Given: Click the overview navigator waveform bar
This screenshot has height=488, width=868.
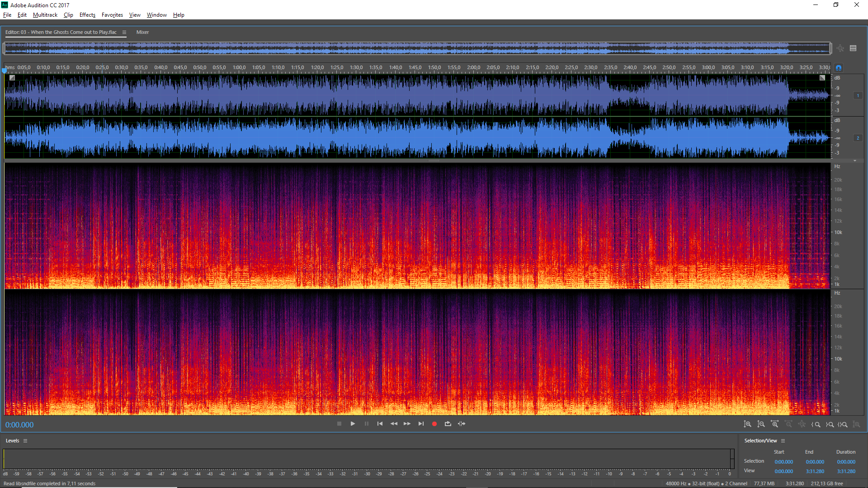Looking at the screenshot, I should point(417,48).
